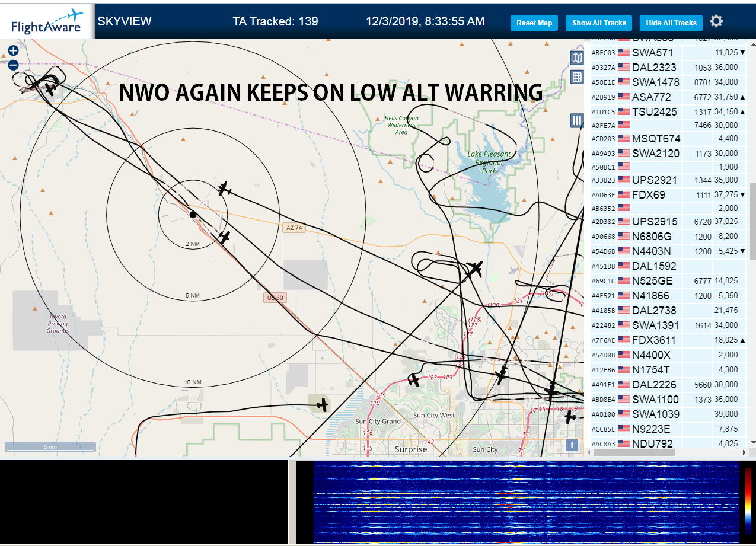Open the map layer selector icon
Viewport: 756px width, 546px height.
point(576,58)
